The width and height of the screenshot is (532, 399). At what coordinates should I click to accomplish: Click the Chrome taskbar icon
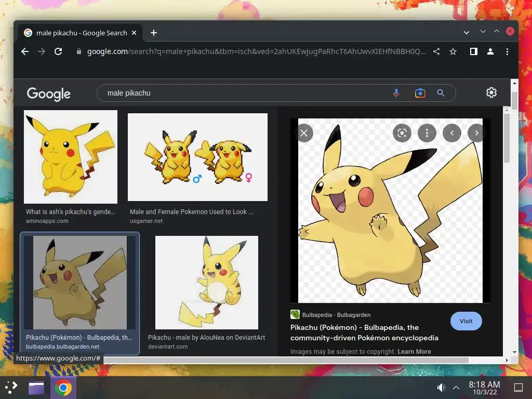point(63,388)
